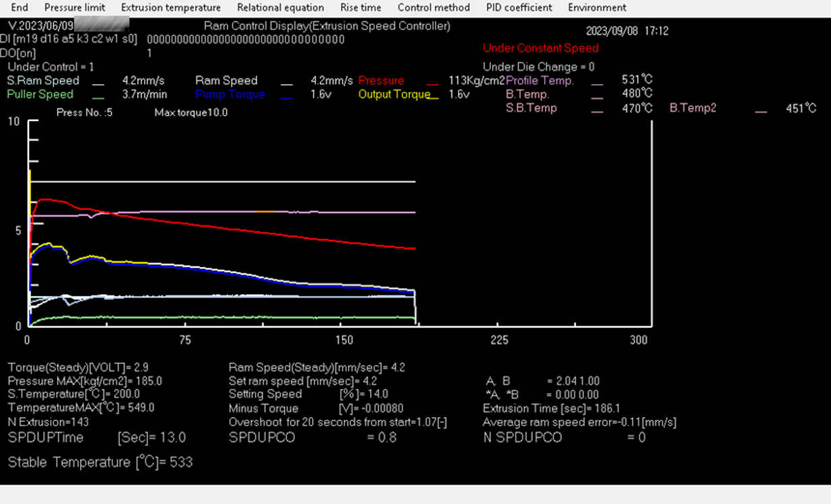Click the pink Profile Temp. legend label
The height and width of the screenshot is (504, 831).
pyautogui.click(x=540, y=81)
